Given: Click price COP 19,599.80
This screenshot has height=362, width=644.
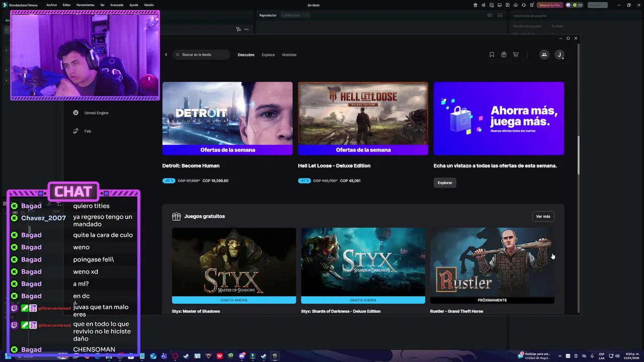Looking at the screenshot, I should click(215, 180).
